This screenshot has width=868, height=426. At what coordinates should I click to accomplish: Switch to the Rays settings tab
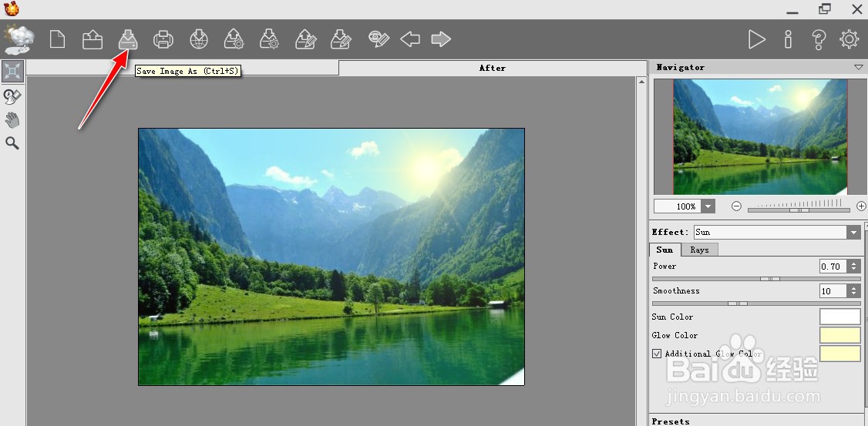[699, 250]
